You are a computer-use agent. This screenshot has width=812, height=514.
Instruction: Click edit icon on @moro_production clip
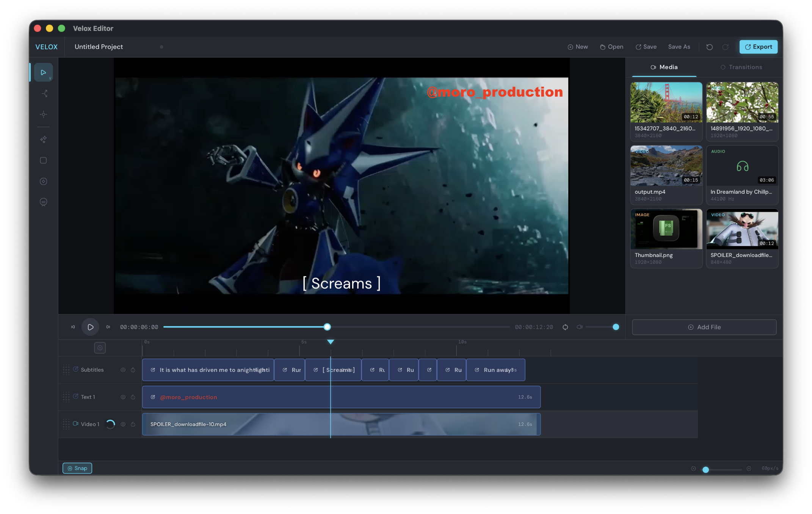coord(153,397)
